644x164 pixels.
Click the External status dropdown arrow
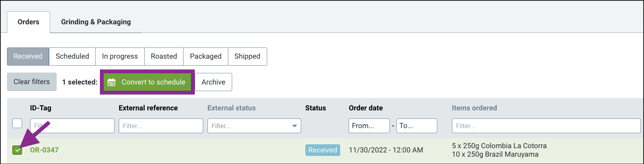[295, 126]
